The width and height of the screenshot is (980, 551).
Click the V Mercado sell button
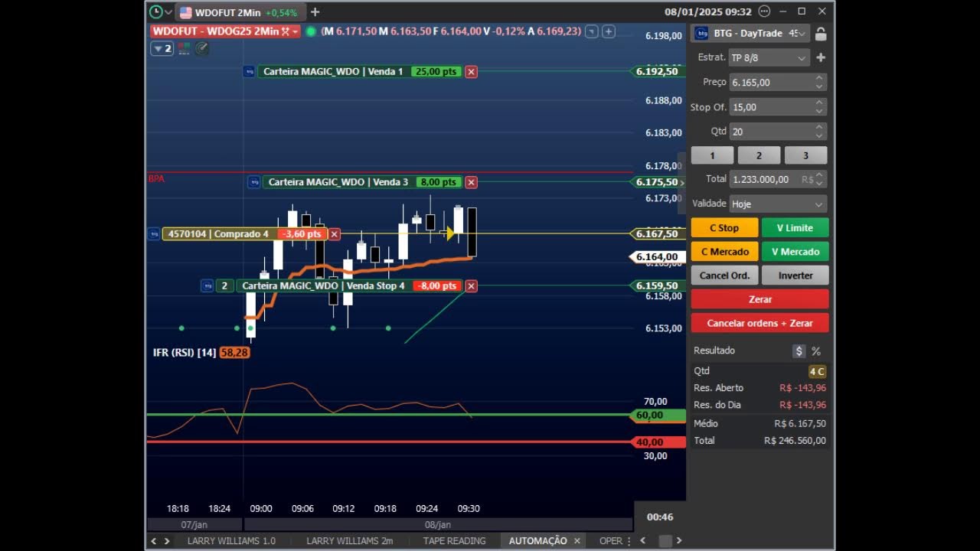(x=795, y=252)
